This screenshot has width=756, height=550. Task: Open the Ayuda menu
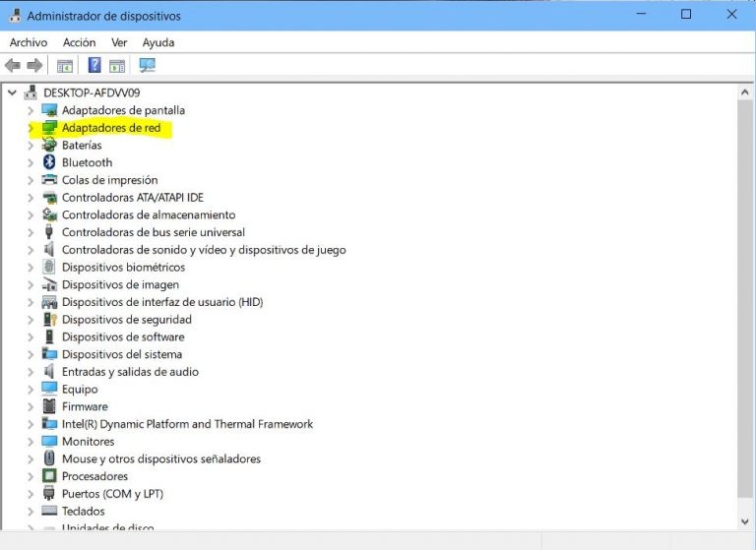point(158,42)
